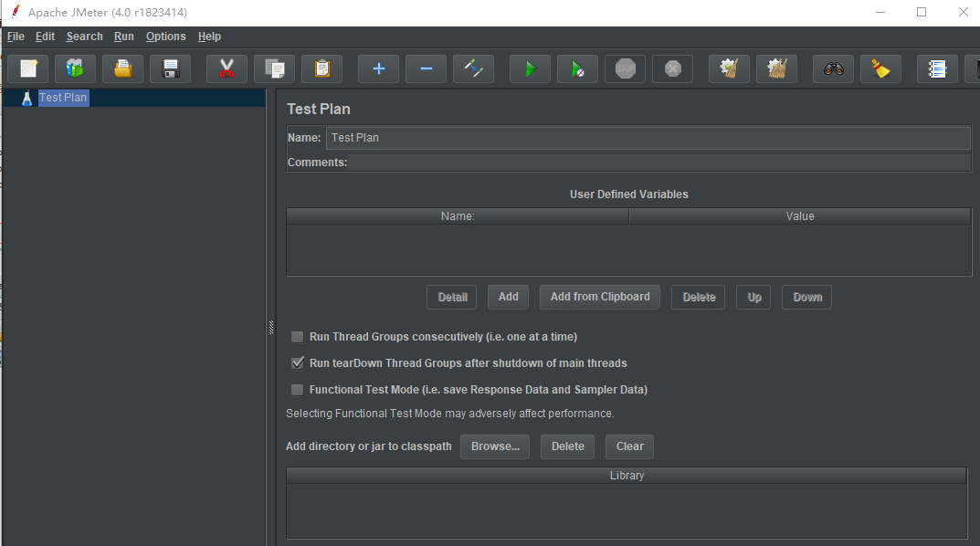Click the Name input field
This screenshot has width=980, height=546.
[x=648, y=138]
